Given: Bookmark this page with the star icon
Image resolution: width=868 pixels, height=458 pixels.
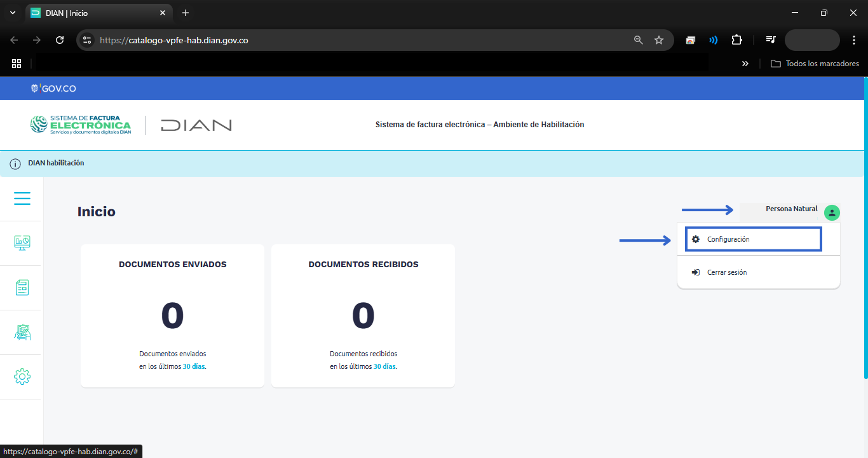Looking at the screenshot, I should [659, 40].
